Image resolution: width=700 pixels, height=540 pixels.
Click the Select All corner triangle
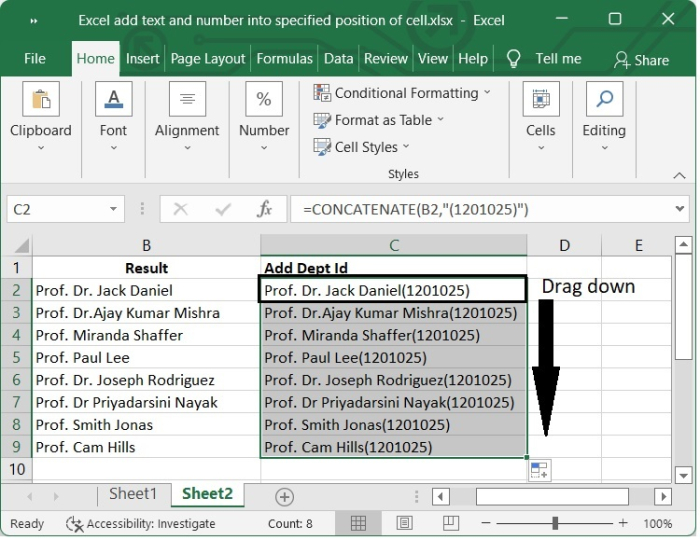tap(21, 245)
